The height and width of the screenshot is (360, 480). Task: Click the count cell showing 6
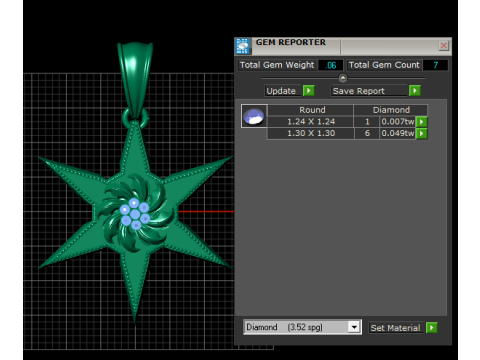coord(367,133)
